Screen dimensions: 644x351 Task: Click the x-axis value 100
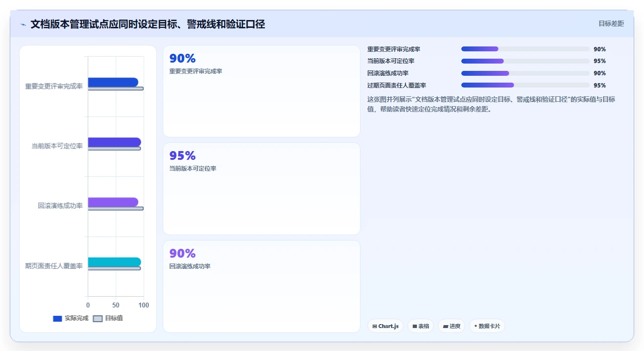pos(144,305)
